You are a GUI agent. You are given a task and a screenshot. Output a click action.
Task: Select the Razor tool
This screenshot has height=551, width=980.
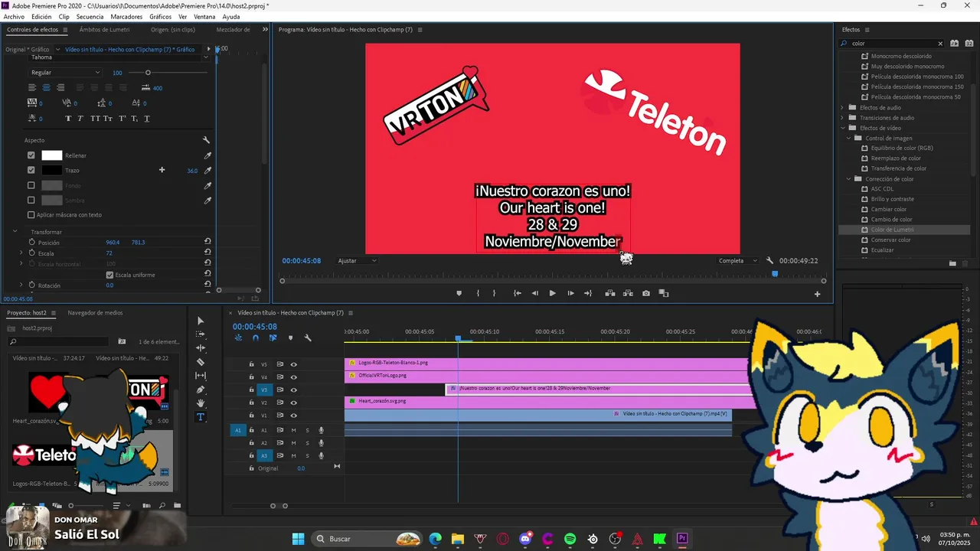[201, 362]
